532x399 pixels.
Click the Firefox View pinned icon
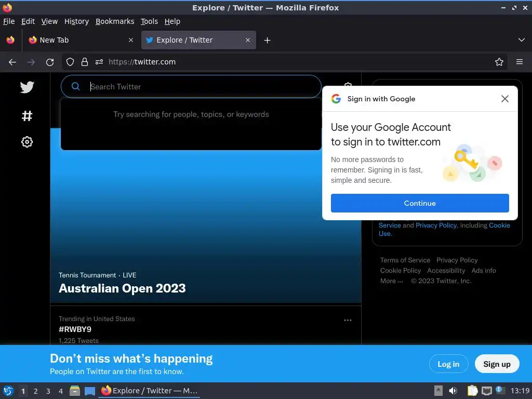(10, 40)
